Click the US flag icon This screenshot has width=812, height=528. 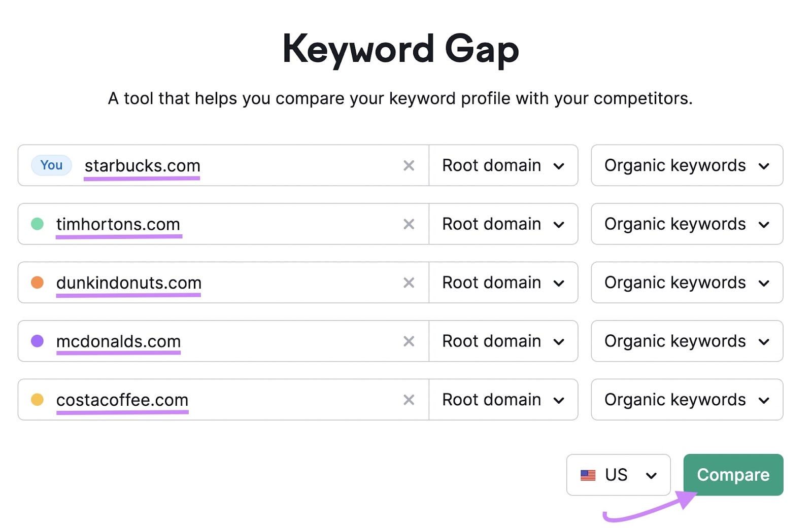[588, 475]
